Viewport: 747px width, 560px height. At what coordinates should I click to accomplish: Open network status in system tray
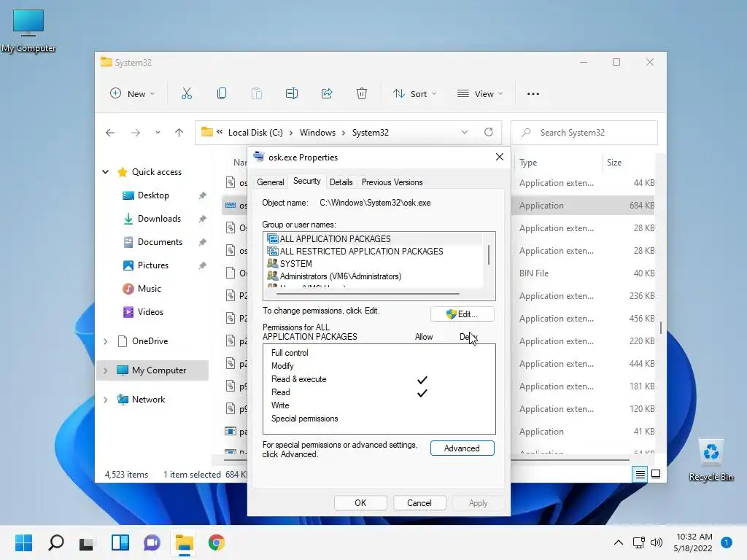[x=638, y=542]
